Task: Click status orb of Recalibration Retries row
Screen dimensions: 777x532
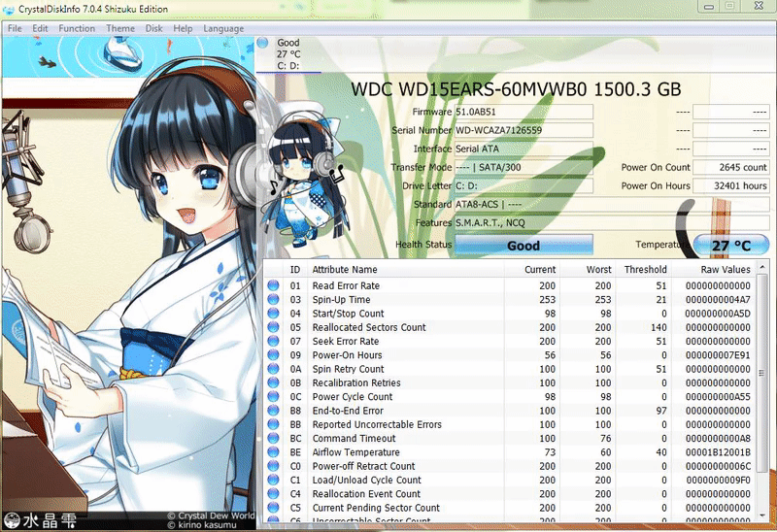Action: tap(273, 382)
